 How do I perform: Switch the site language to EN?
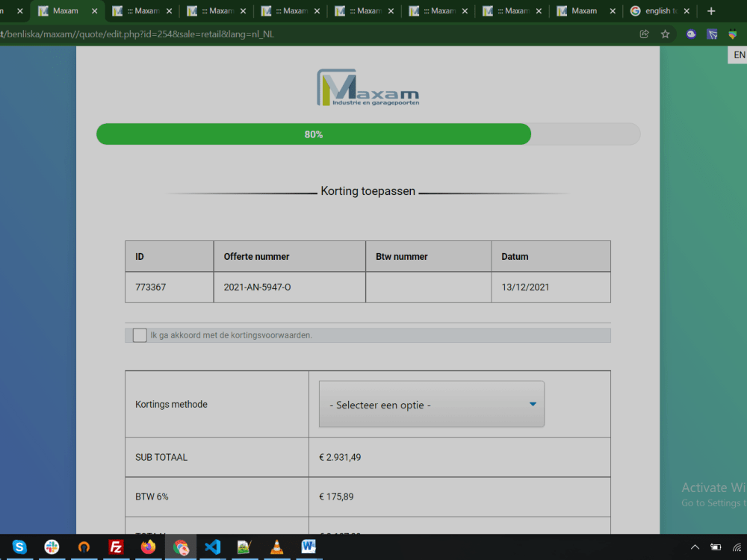point(739,55)
